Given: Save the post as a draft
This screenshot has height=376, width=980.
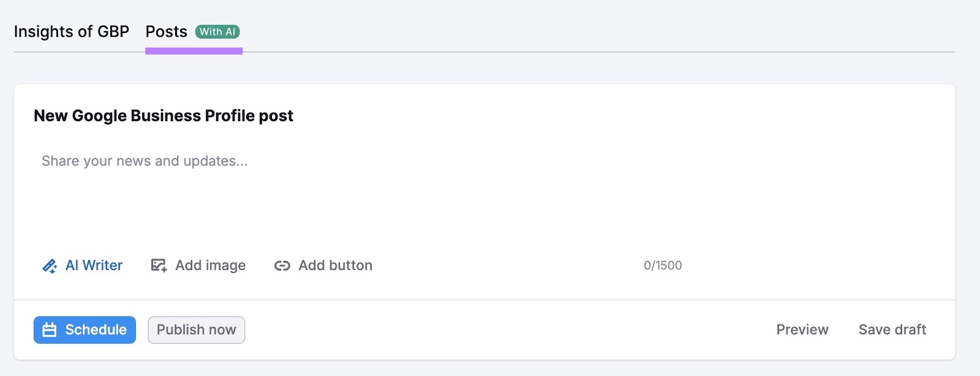Looking at the screenshot, I should [x=892, y=329].
